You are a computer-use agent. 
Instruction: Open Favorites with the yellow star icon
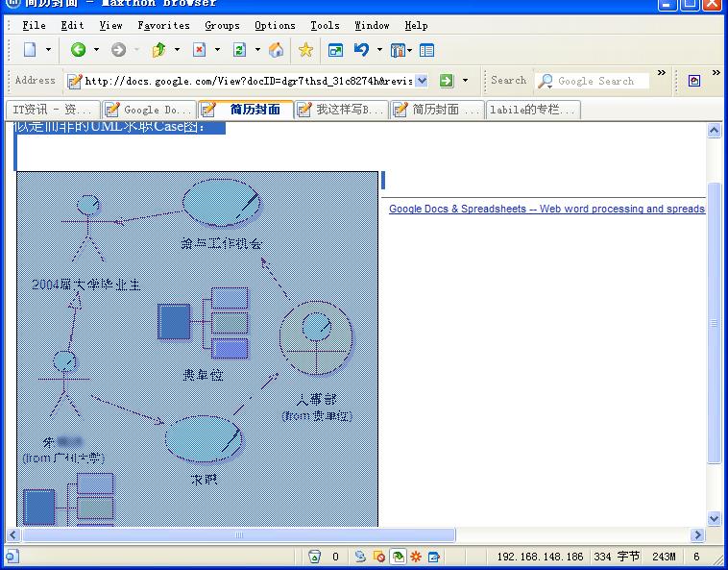[x=305, y=50]
